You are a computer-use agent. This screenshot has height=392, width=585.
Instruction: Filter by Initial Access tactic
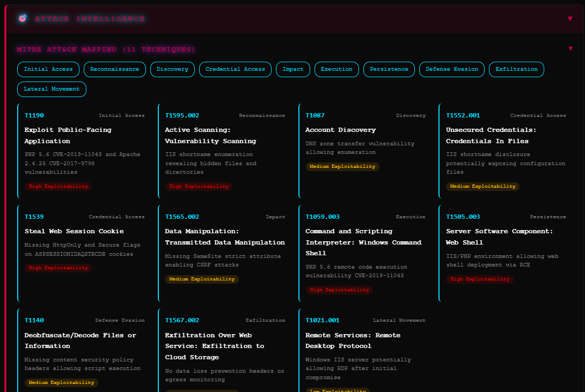[x=48, y=69]
